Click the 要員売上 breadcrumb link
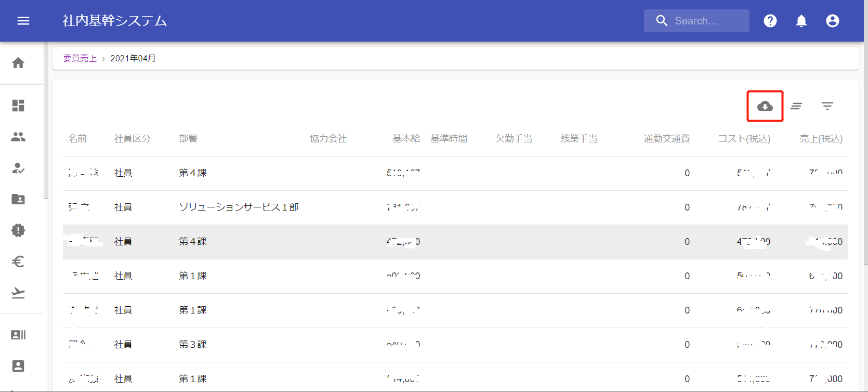 click(80, 58)
